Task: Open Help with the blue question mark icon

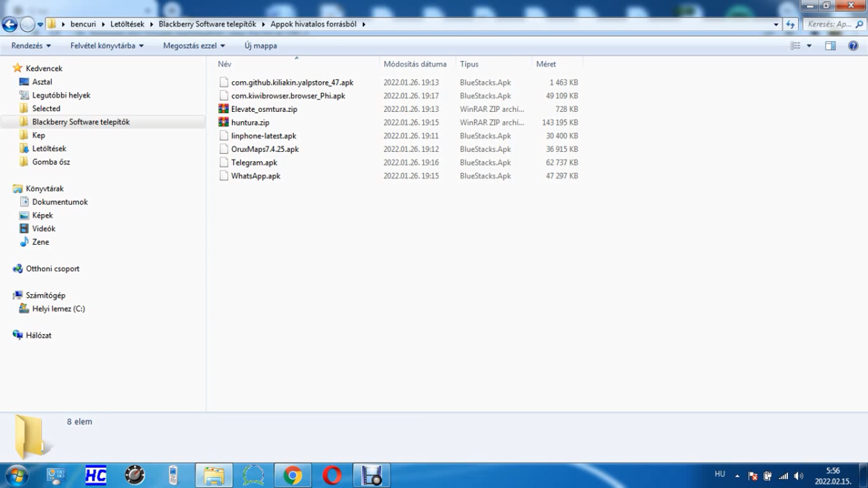Action: coord(853,46)
